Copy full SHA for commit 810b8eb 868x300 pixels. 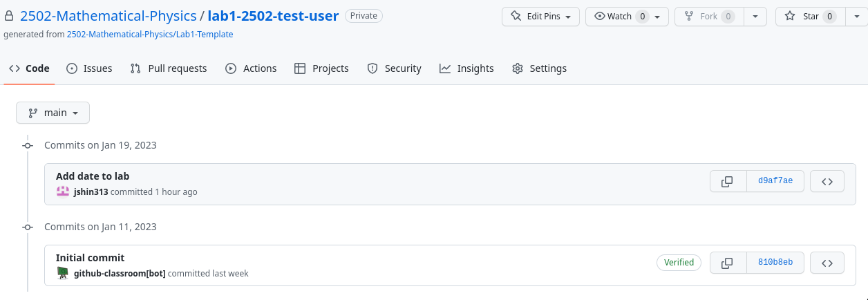click(728, 263)
